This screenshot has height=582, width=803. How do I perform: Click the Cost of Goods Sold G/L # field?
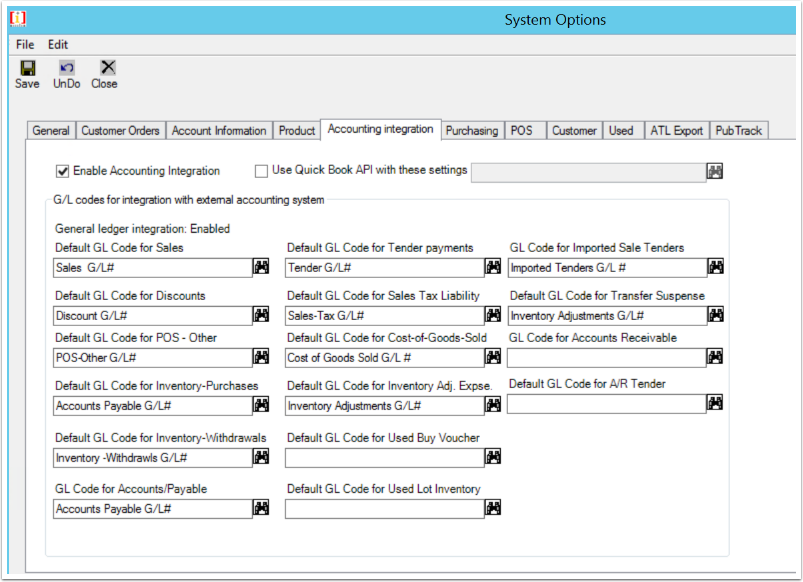(385, 358)
